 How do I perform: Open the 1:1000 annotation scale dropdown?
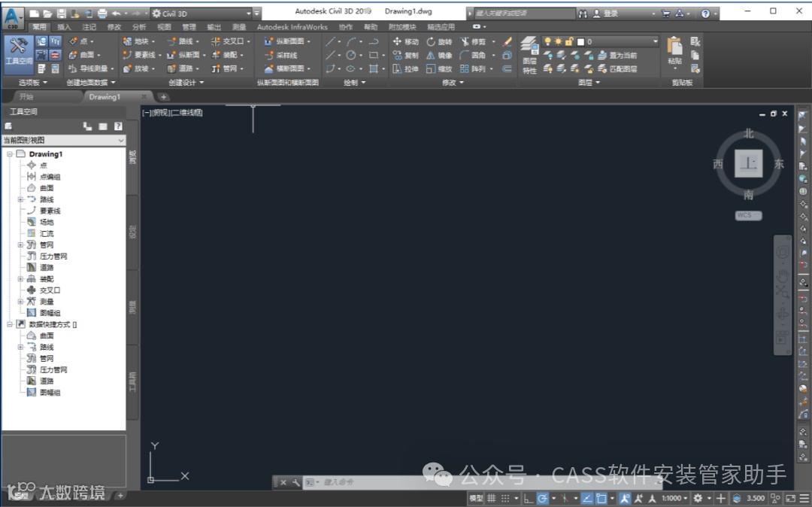click(x=674, y=498)
